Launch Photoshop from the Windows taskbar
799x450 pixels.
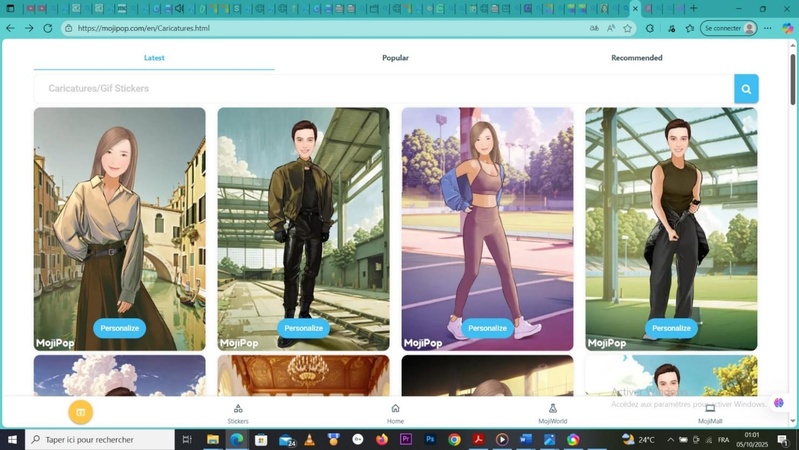[x=430, y=439]
